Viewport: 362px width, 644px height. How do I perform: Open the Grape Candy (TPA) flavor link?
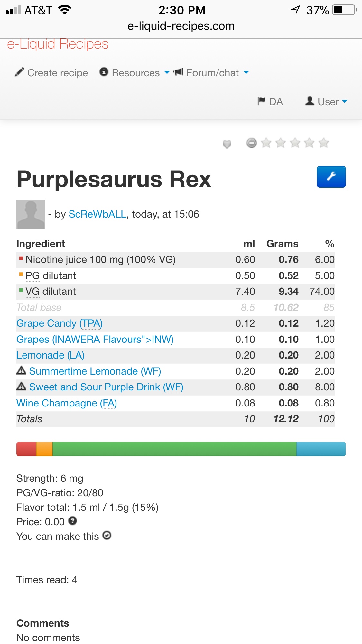60,323
